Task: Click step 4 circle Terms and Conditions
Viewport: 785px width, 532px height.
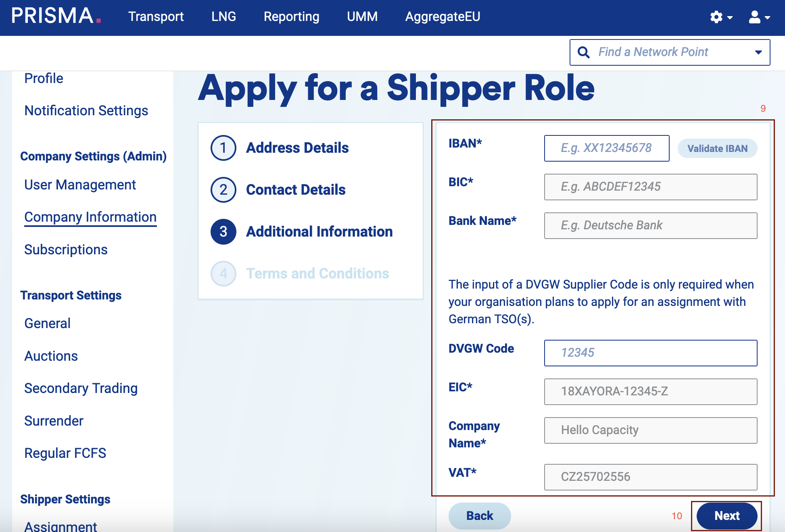Action: click(x=223, y=274)
